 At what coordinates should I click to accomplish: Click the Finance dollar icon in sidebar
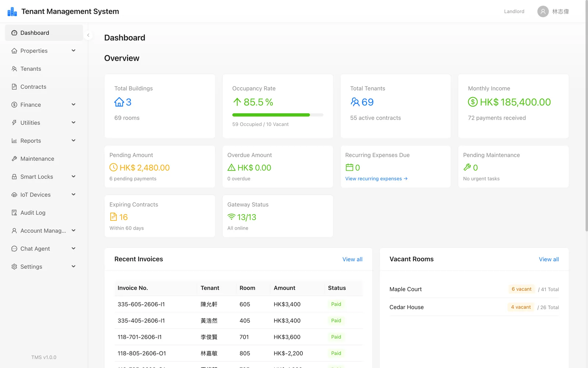coord(14,105)
